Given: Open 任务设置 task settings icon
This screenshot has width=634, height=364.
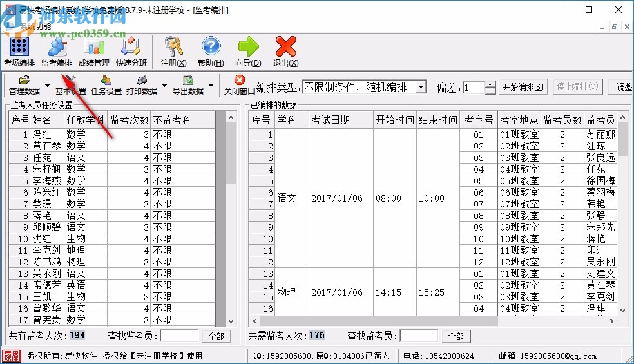Looking at the screenshot, I should [106, 80].
